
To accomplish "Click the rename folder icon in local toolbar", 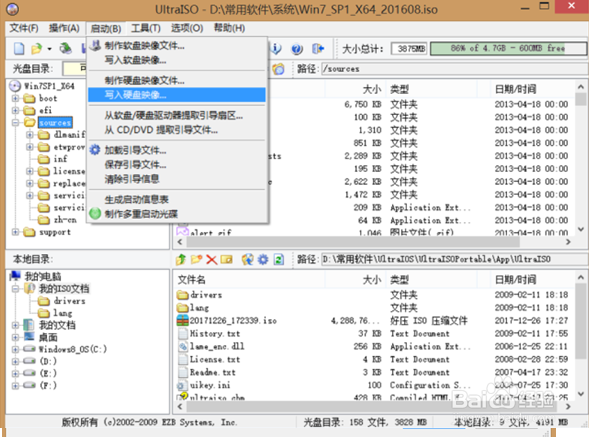I will coord(227,259).
